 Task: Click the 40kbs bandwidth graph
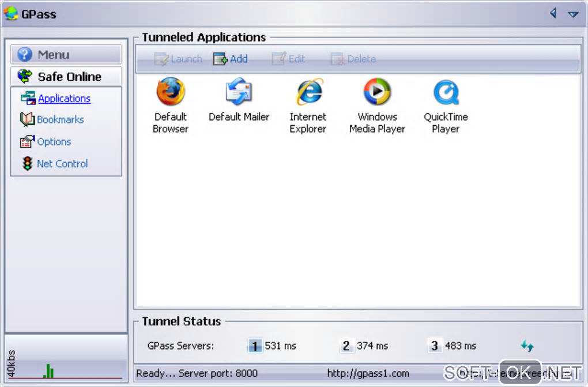tap(66, 359)
